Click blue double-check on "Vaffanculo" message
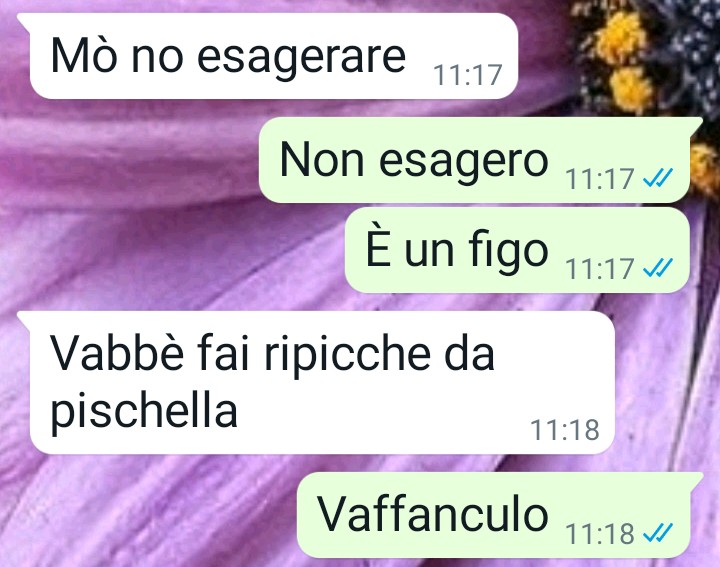Viewport: 720px width, 567px height. (x=658, y=533)
